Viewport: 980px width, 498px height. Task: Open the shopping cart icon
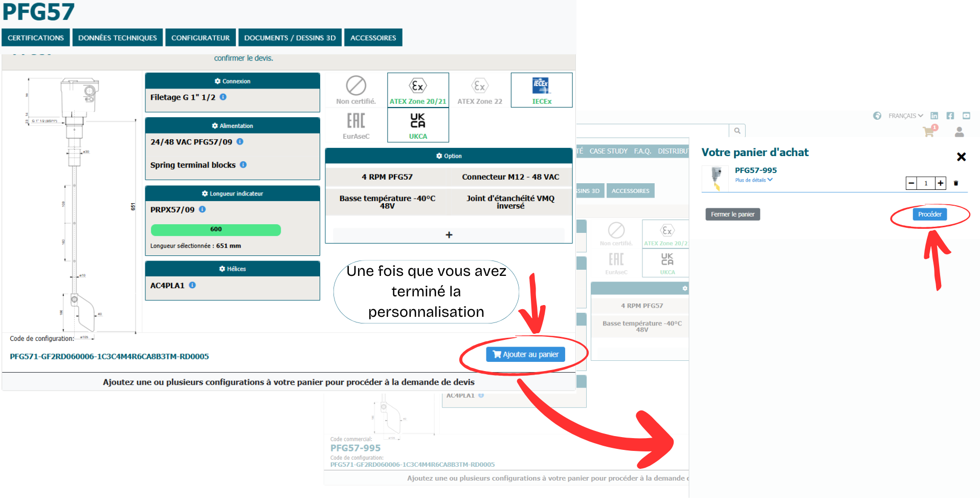click(x=929, y=132)
